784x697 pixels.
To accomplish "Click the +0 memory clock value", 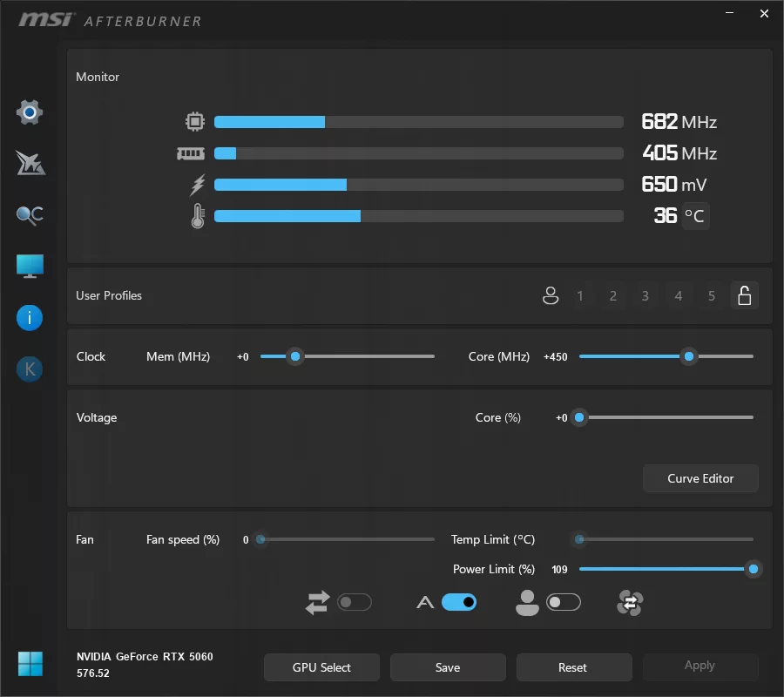I will tap(242, 357).
